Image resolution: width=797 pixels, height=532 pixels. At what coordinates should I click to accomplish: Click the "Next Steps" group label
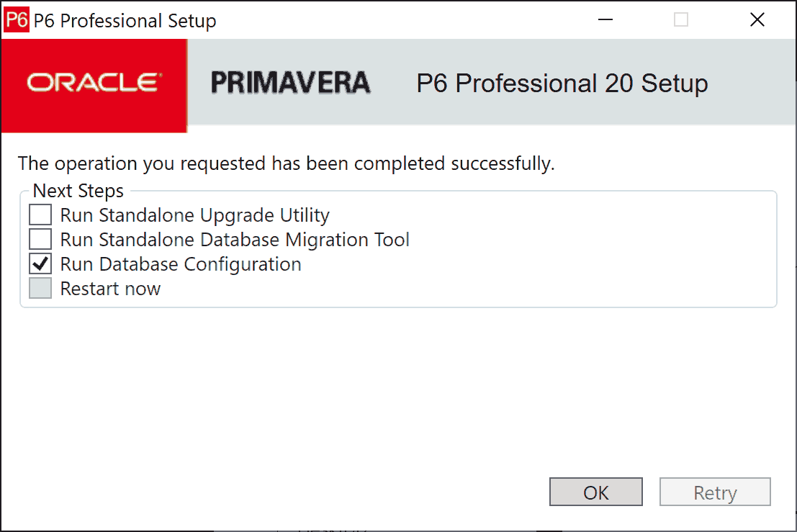(78, 191)
